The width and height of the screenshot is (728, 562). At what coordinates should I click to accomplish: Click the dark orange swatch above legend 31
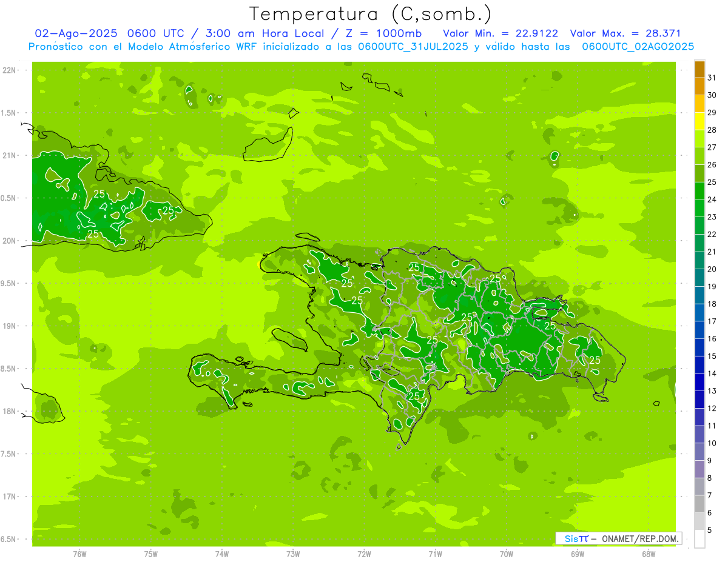click(699, 69)
